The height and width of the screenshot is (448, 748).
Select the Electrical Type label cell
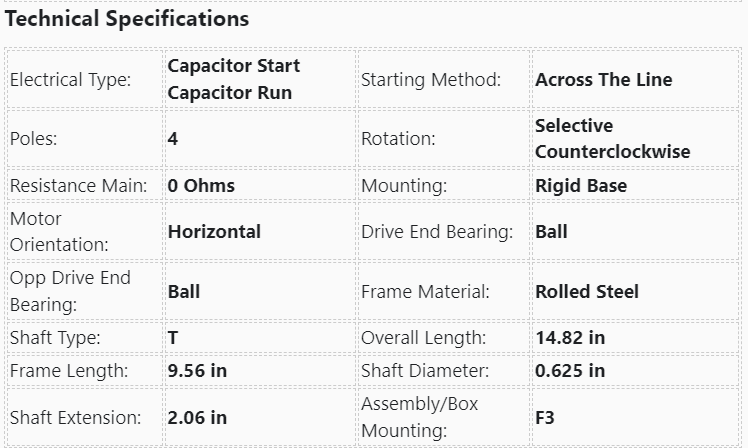coord(71,80)
